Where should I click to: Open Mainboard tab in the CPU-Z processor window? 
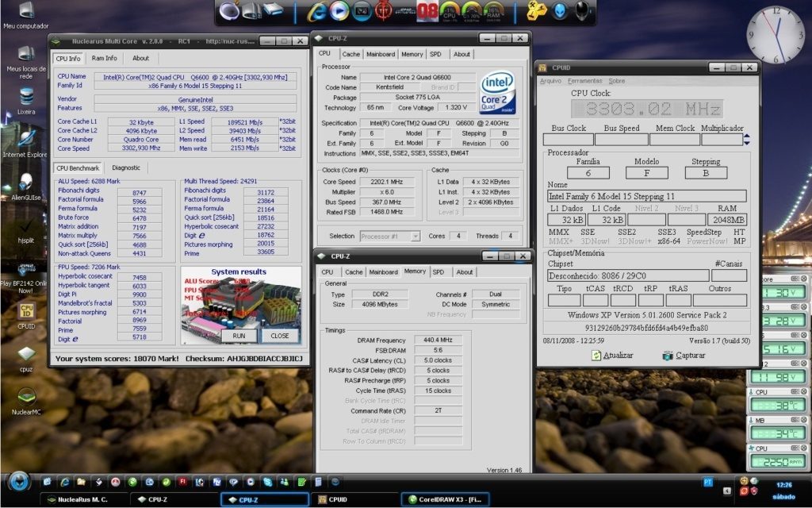[381, 54]
